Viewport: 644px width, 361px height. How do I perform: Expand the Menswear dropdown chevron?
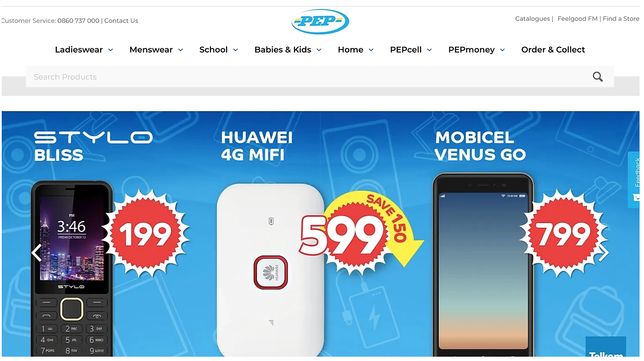pyautogui.click(x=181, y=50)
